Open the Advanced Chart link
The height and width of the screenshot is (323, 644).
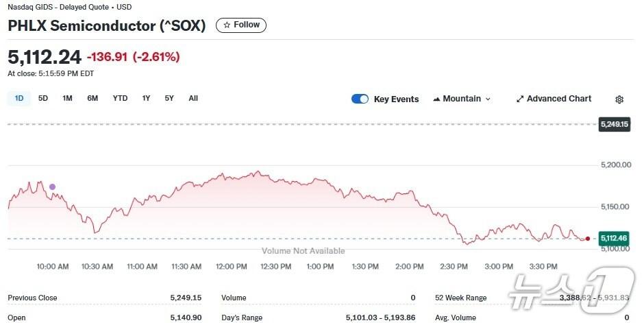[558, 99]
